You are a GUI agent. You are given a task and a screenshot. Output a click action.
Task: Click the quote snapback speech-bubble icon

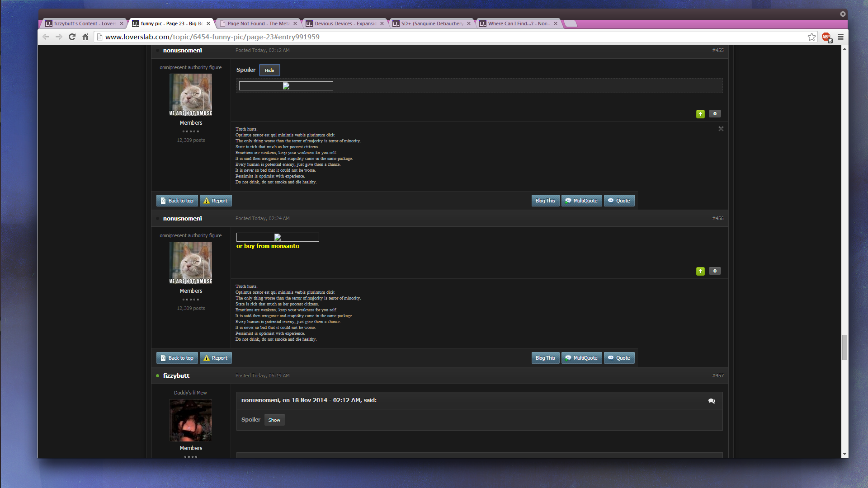coord(712,401)
